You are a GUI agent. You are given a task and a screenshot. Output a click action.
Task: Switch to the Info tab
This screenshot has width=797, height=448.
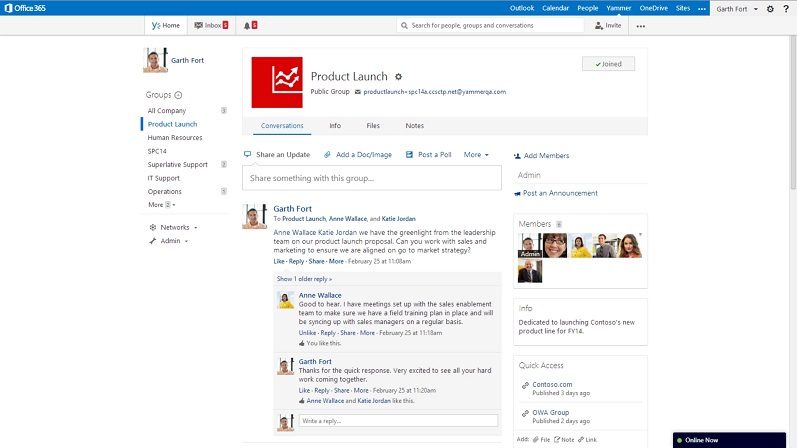pyautogui.click(x=335, y=126)
